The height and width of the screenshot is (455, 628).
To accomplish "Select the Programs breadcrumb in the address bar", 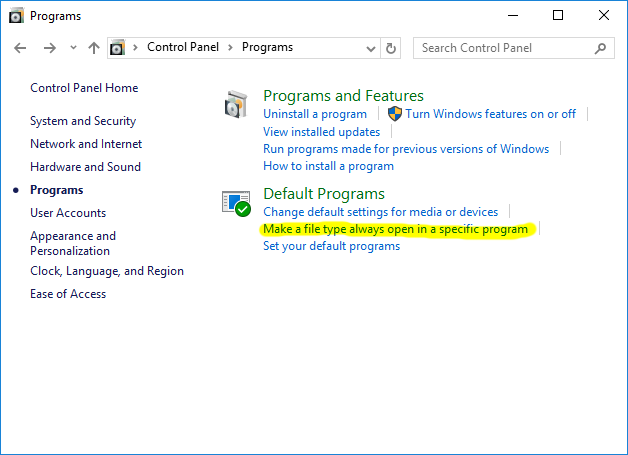I will [267, 47].
